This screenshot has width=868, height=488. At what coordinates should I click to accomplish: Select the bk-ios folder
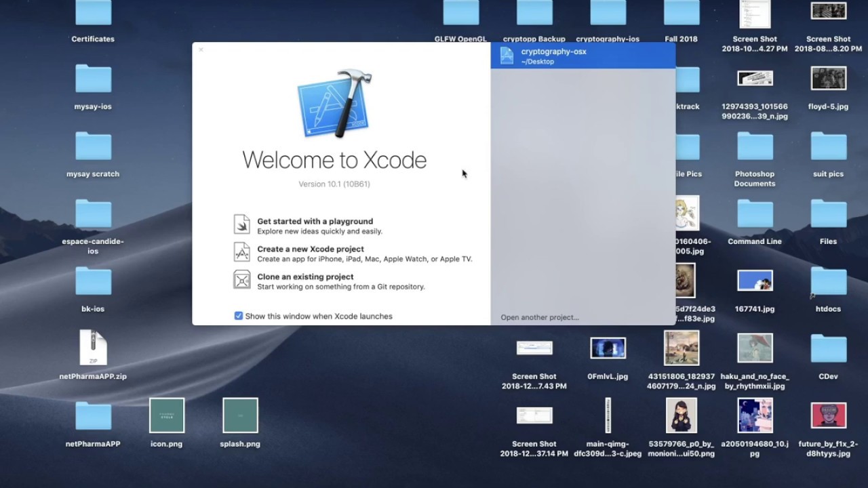[x=93, y=281]
